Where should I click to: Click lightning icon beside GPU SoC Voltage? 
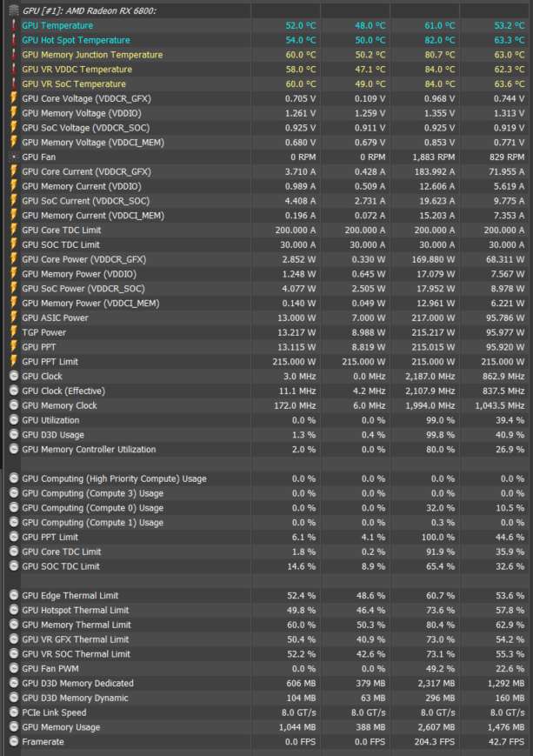[14, 128]
